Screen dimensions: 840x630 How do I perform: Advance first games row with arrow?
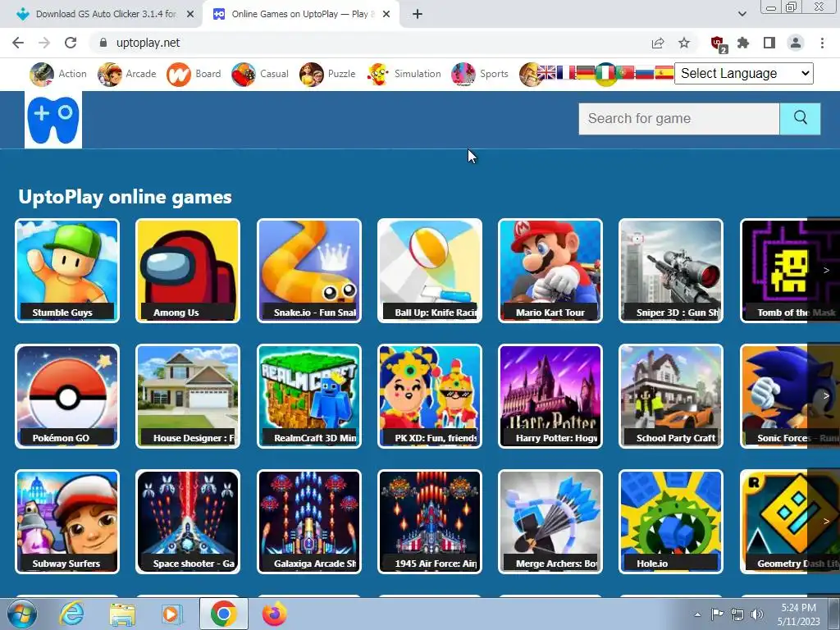pos(825,271)
